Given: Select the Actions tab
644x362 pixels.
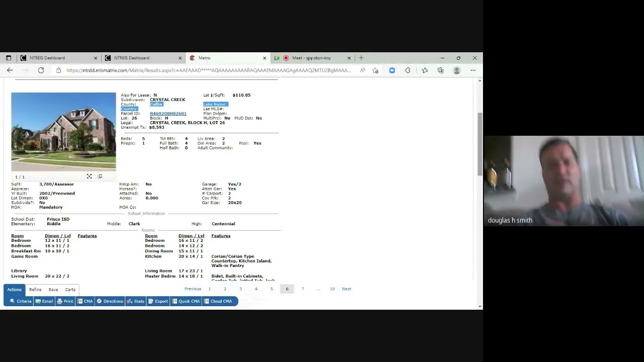Looking at the screenshot, I should [15, 290].
